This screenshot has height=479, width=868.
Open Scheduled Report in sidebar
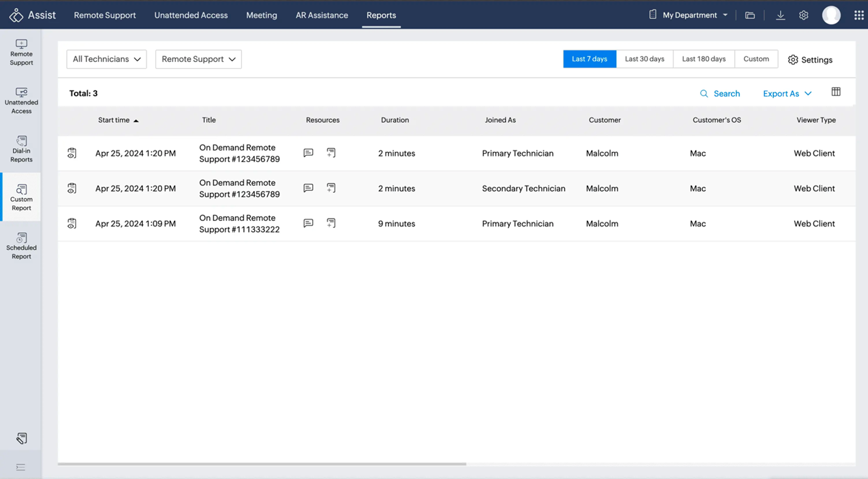coord(21,246)
